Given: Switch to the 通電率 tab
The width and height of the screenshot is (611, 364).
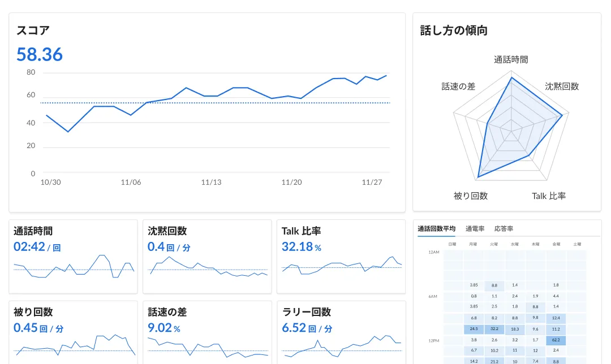Looking at the screenshot, I should coord(475,229).
